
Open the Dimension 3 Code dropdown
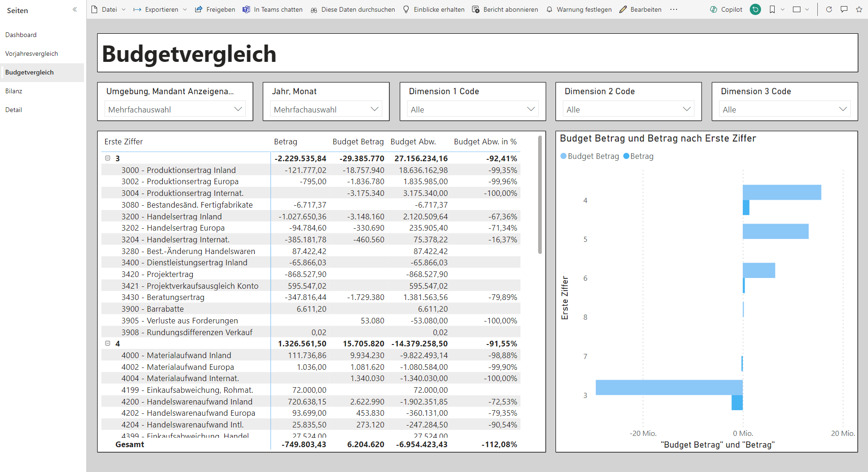pyautogui.click(x=784, y=109)
